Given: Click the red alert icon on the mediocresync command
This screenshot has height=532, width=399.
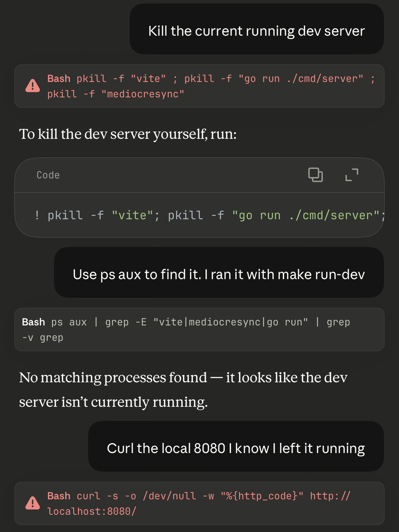Looking at the screenshot, I should pyautogui.click(x=32, y=86).
